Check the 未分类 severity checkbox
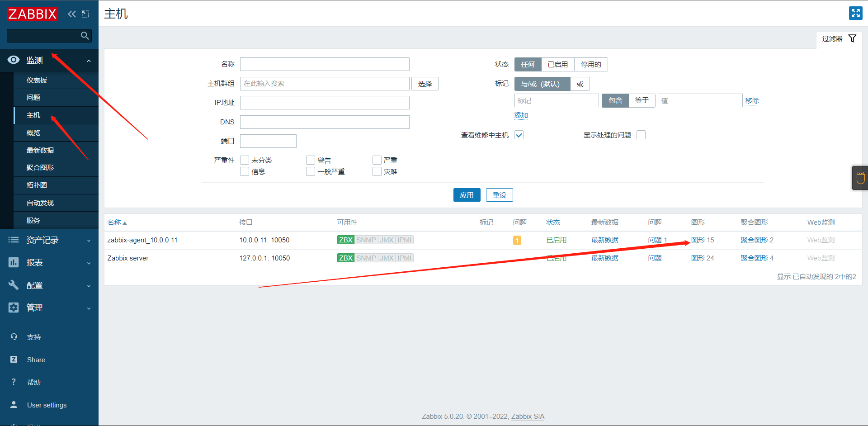The width and height of the screenshot is (868, 426). click(245, 160)
